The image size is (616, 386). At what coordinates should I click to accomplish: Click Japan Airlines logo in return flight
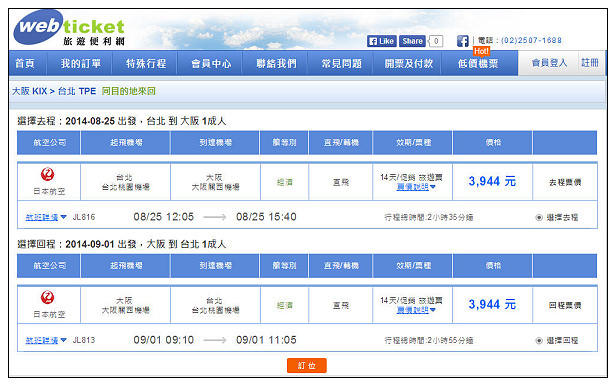pyautogui.click(x=48, y=298)
